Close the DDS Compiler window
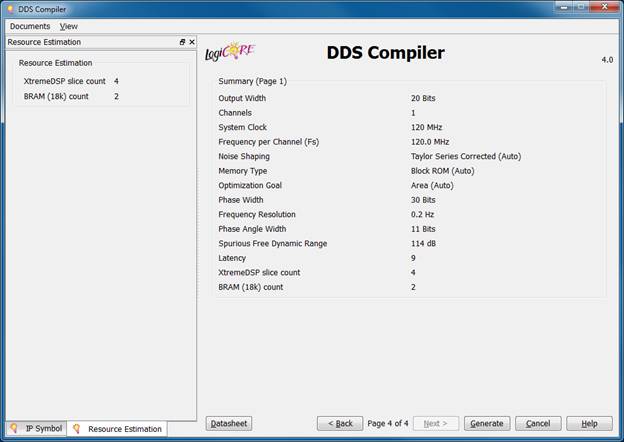 [x=604, y=7]
